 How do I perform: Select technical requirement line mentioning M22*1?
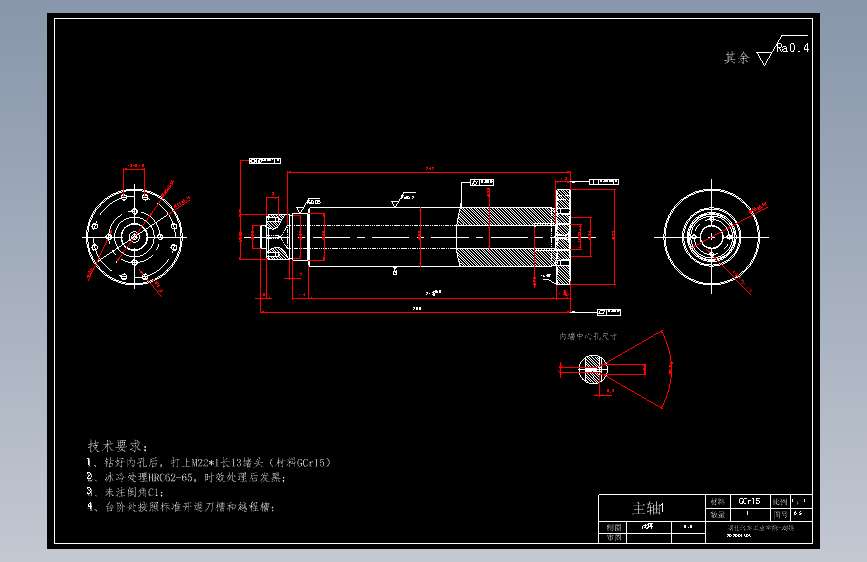(208, 462)
